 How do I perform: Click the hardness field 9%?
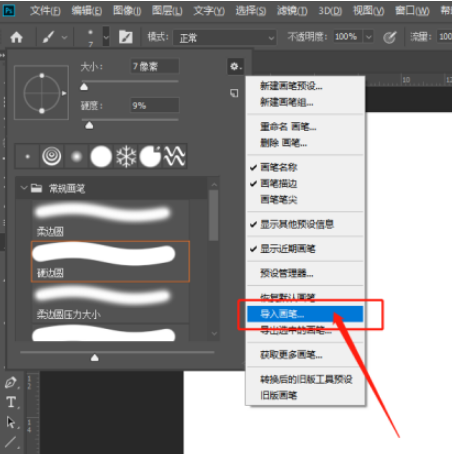point(154,106)
